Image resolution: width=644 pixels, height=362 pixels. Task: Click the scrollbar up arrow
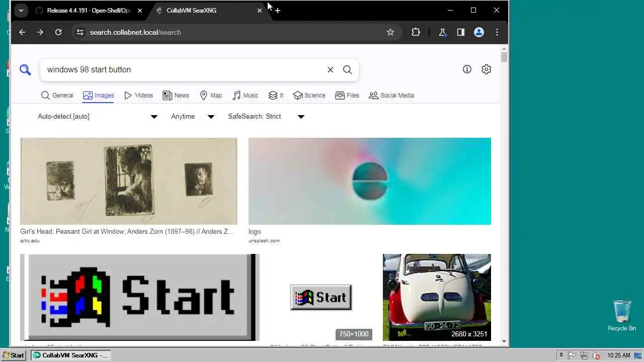[504, 48]
